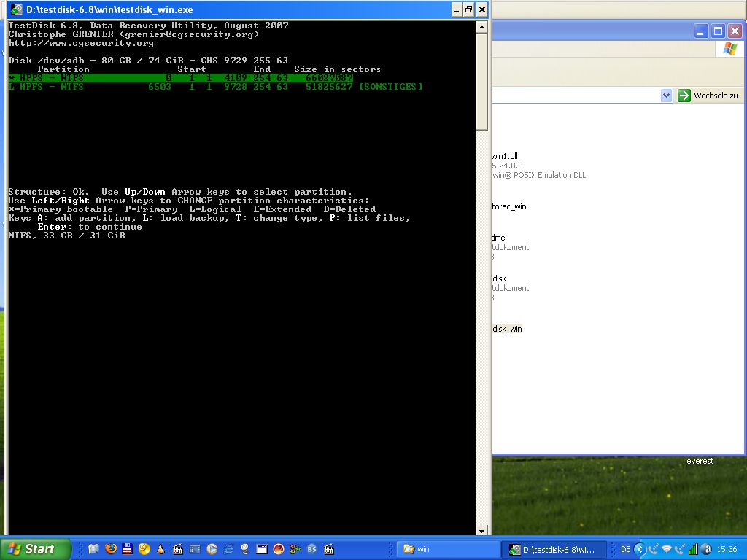This screenshot has width=747, height=560.
Task: Click the console scrollbar down arrow
Action: pos(481,531)
